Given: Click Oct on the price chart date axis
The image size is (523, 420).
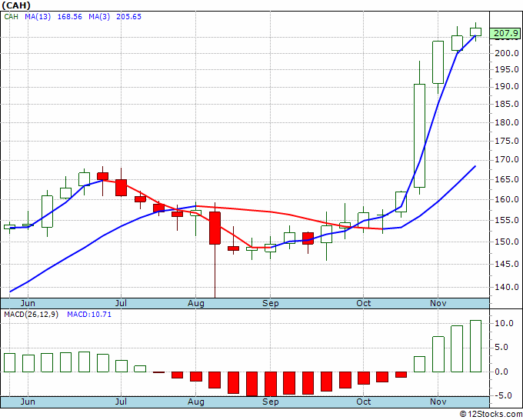Looking at the screenshot, I should coord(364,303).
